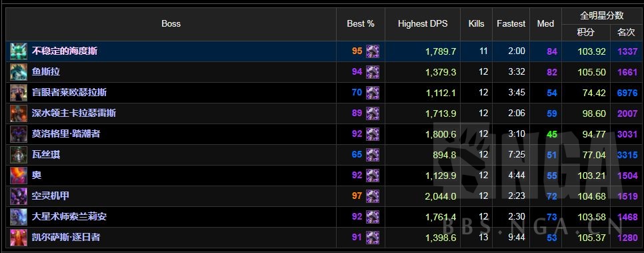The width and height of the screenshot is (644, 253).
Task: Click all-star rank 1280
Action: pyautogui.click(x=627, y=238)
